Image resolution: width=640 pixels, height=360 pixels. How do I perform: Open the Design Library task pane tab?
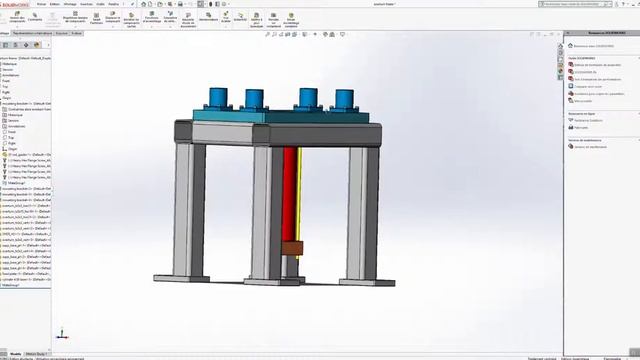tap(560, 53)
